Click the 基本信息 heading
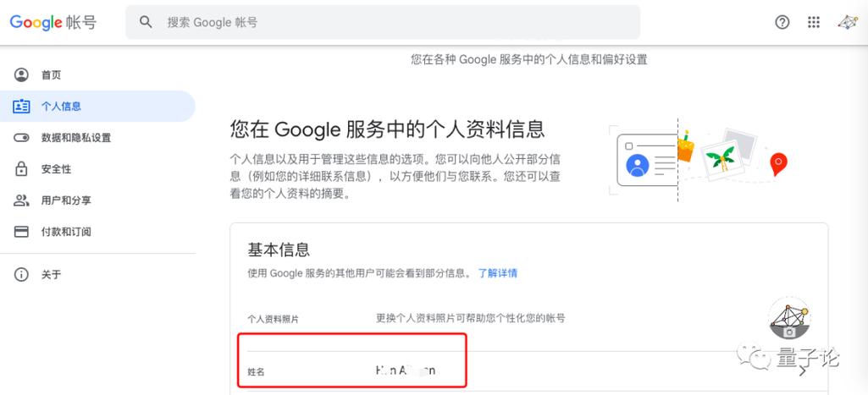The height and width of the screenshot is (395, 868). 279,250
